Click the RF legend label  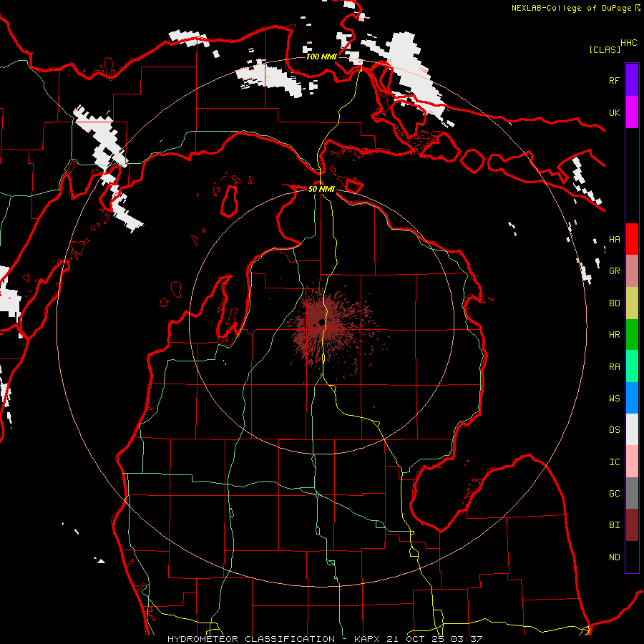click(614, 80)
